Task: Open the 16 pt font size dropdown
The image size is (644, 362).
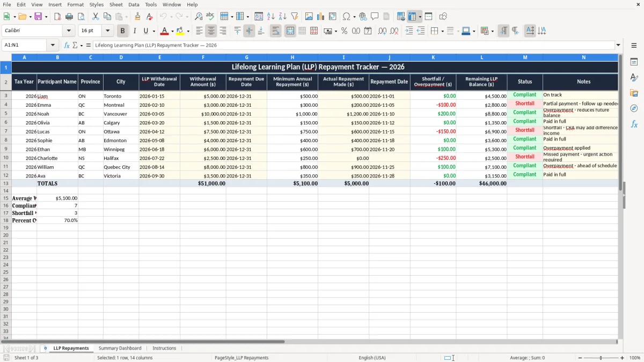Action: pos(108,31)
